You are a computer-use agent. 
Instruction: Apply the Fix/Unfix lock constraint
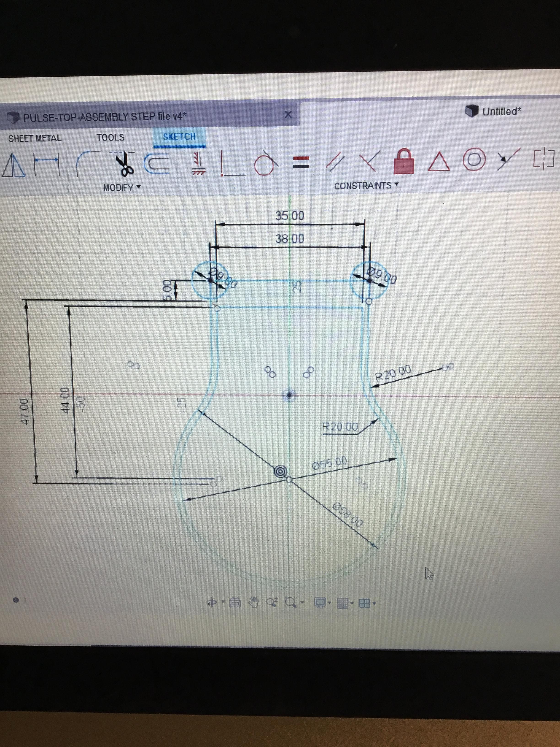coord(404,161)
